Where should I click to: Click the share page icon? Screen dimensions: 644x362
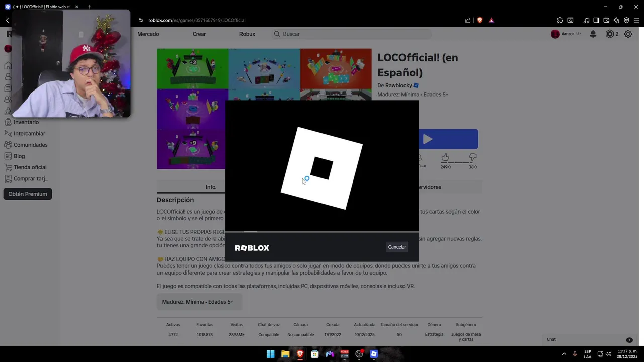[x=468, y=20]
